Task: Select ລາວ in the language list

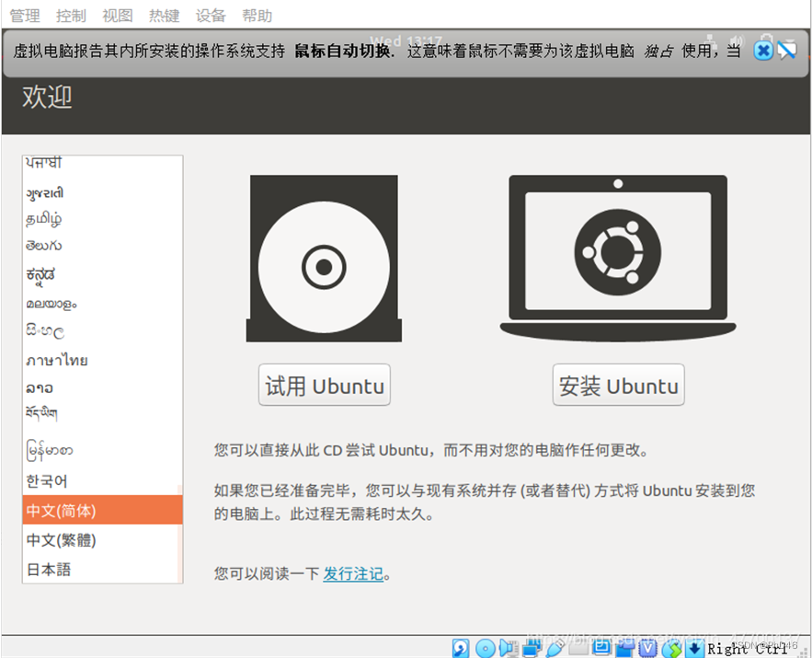Action: (x=103, y=387)
